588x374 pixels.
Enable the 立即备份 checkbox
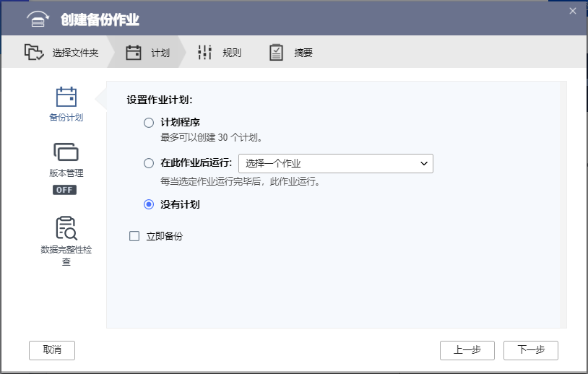(134, 236)
